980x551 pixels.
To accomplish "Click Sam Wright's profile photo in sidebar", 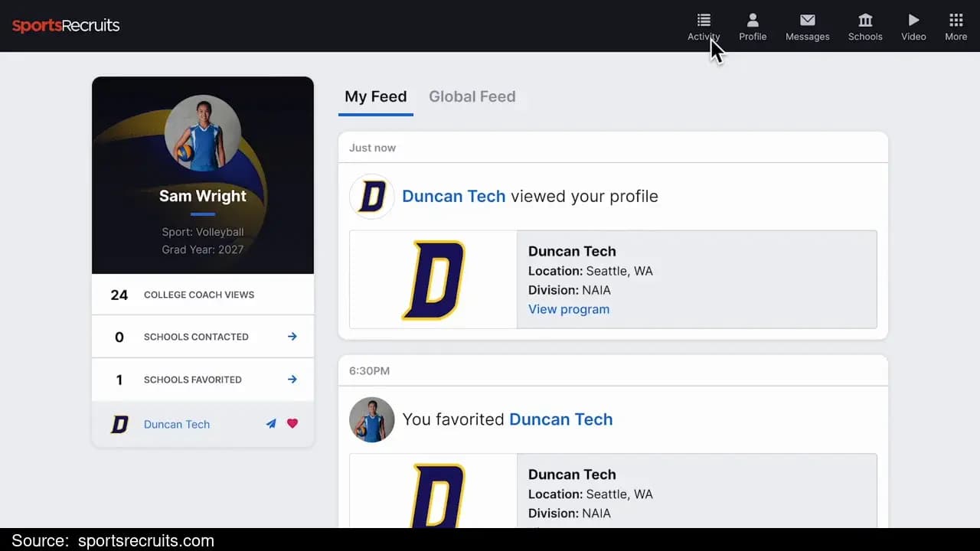I will (203, 133).
